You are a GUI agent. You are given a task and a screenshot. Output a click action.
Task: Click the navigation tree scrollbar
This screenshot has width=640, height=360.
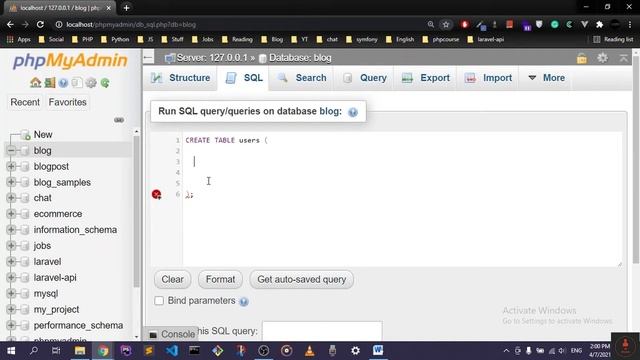(136, 211)
